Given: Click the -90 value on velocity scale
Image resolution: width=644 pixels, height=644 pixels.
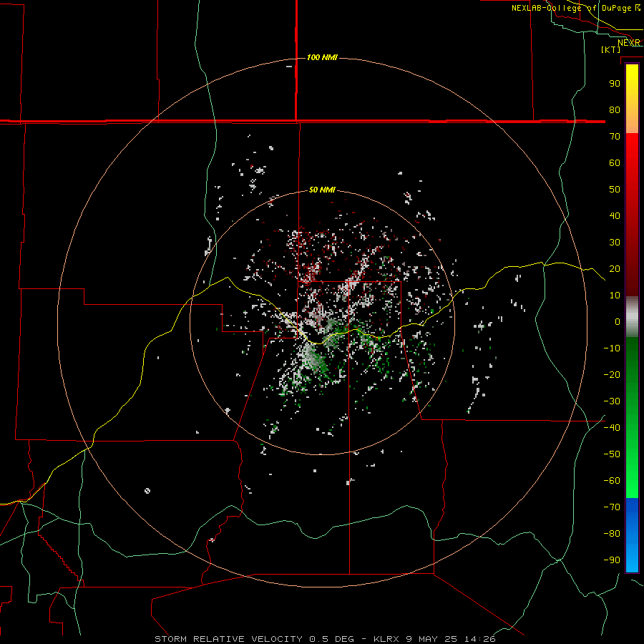Looking at the screenshot, I should [612, 560].
